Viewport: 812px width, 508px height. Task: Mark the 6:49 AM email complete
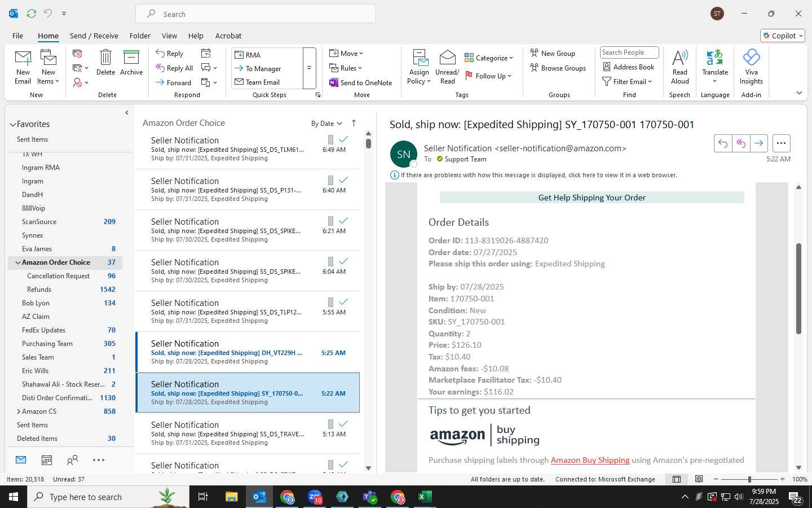tap(343, 139)
